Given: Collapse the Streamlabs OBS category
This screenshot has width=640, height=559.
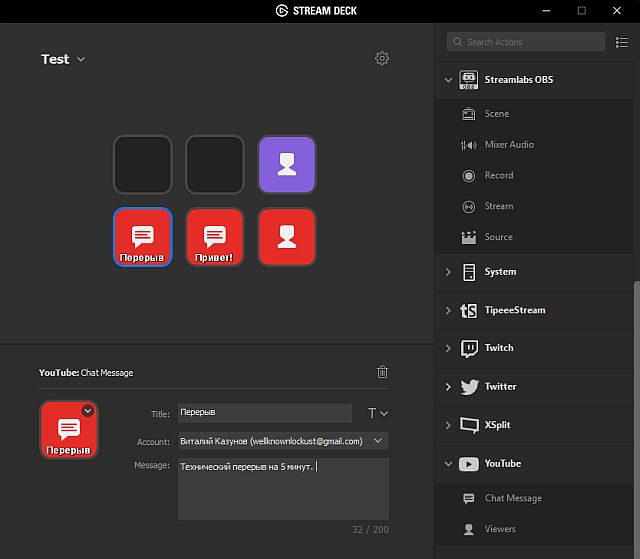Looking at the screenshot, I should (448, 80).
